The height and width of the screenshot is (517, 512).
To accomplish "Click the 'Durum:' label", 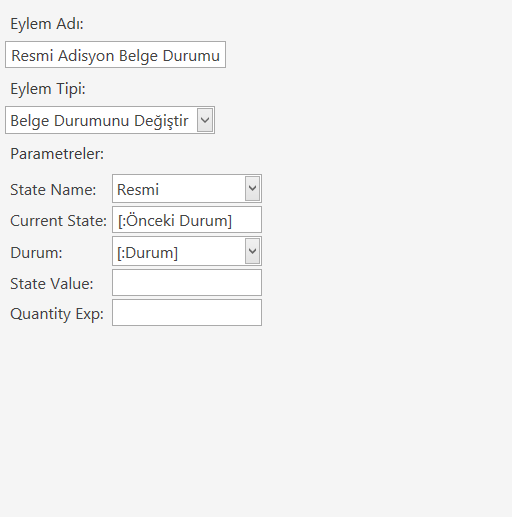I will click(36, 253).
